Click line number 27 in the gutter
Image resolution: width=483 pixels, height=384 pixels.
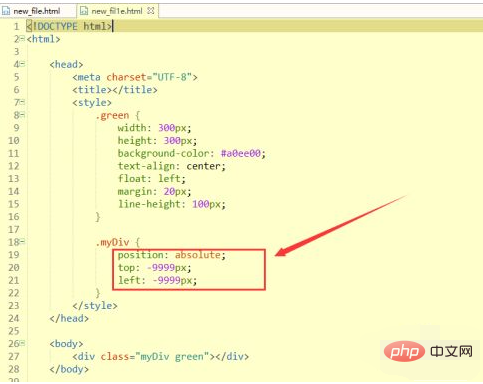point(14,357)
